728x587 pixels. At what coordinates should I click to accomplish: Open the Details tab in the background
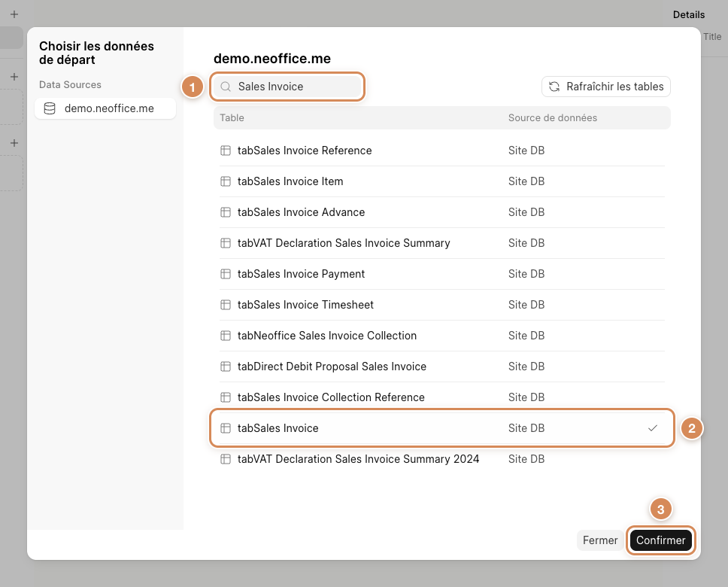[689, 15]
